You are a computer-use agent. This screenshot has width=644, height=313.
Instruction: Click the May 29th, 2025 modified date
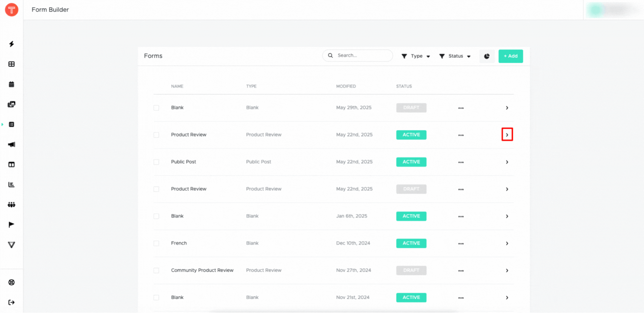tap(354, 107)
